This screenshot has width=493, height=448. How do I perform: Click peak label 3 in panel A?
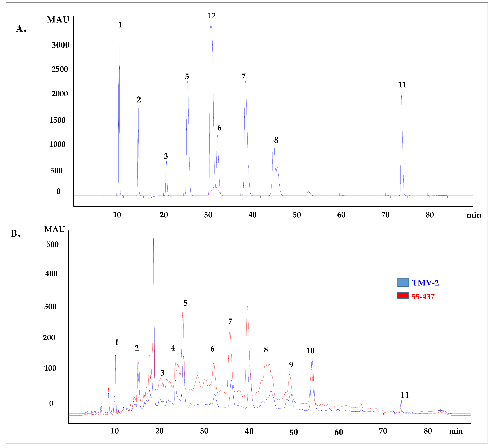coord(166,156)
